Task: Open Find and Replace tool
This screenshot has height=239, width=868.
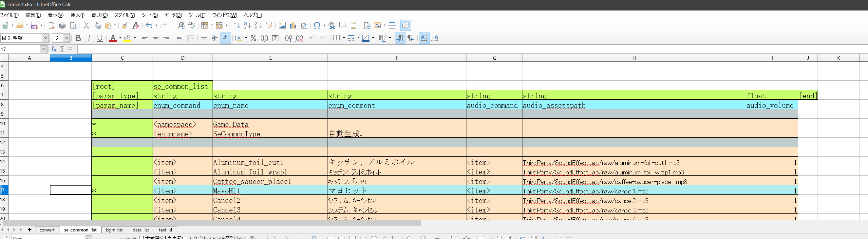Action: (181, 25)
